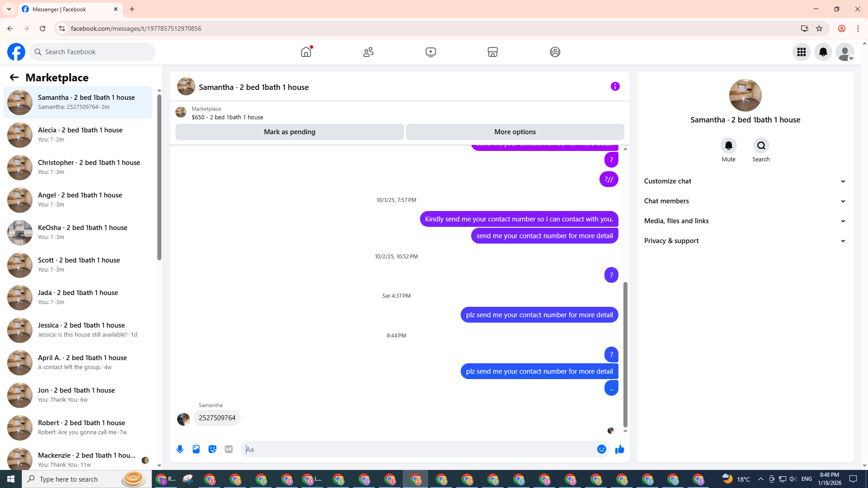Open the Facebook Home tab
This screenshot has height=488, width=868.
(306, 52)
